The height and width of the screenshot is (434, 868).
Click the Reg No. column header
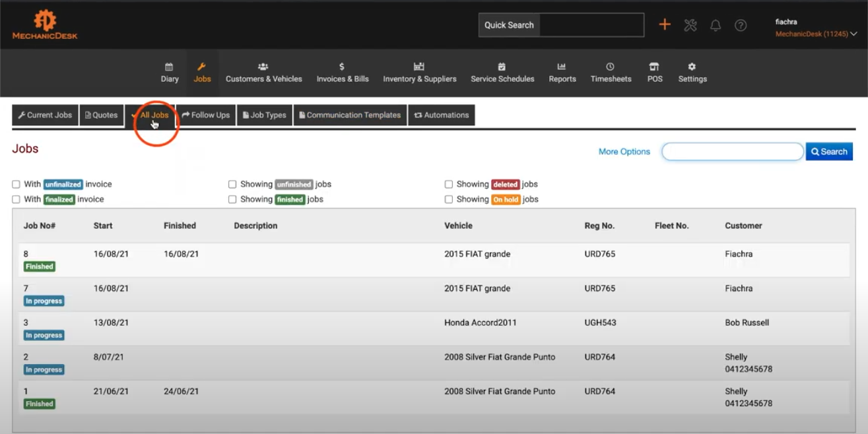click(599, 226)
